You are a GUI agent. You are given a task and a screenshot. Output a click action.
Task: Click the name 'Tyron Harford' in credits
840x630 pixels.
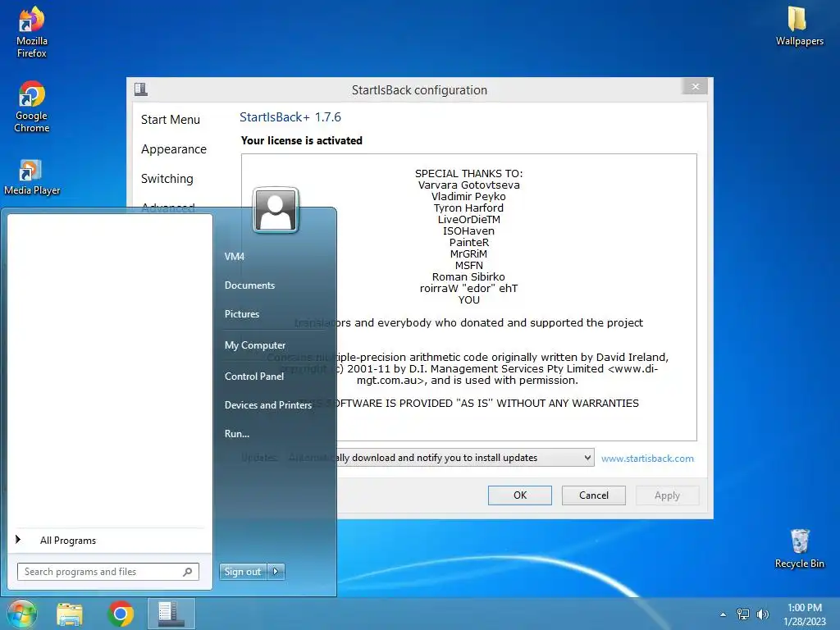pyautogui.click(x=468, y=208)
